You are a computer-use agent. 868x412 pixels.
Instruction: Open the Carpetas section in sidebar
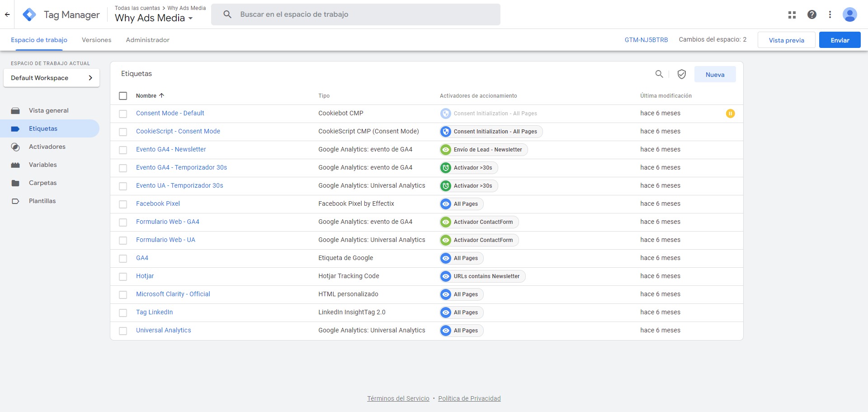[42, 183]
